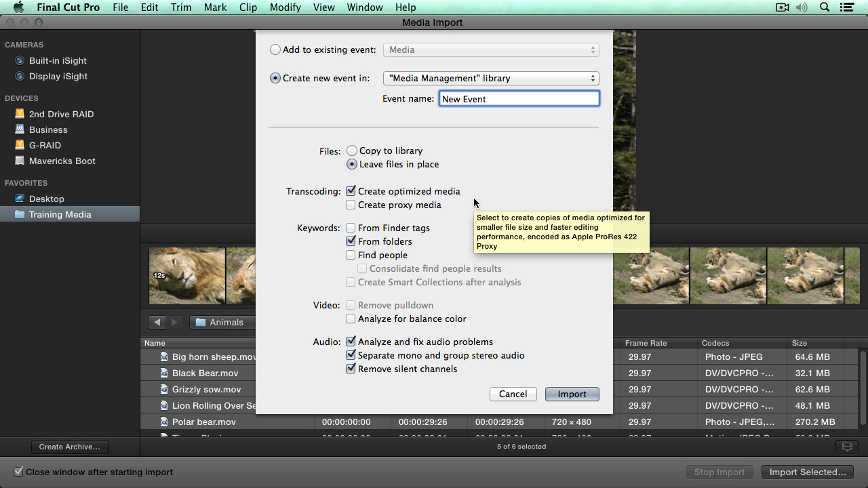Screen dimensions: 868x488
Task: Click the Import Selected button
Action: pyautogui.click(x=808, y=472)
